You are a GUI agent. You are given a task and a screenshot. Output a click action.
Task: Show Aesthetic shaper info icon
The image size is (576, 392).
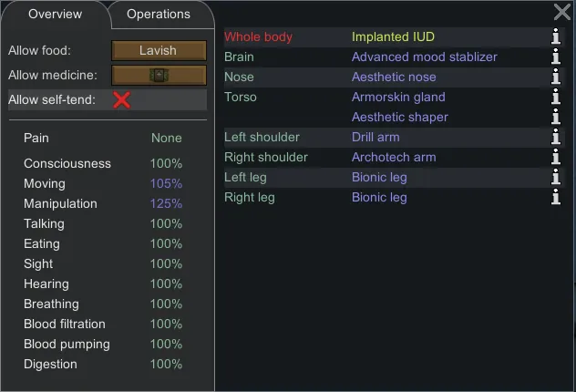point(556,117)
